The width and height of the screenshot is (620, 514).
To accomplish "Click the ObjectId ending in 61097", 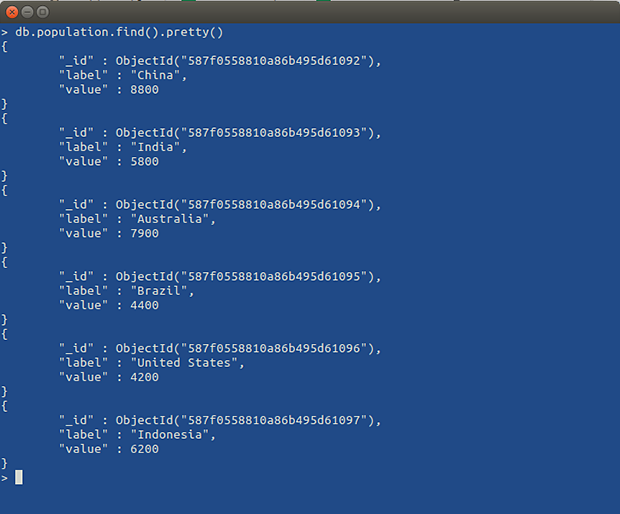I will coord(248,421).
